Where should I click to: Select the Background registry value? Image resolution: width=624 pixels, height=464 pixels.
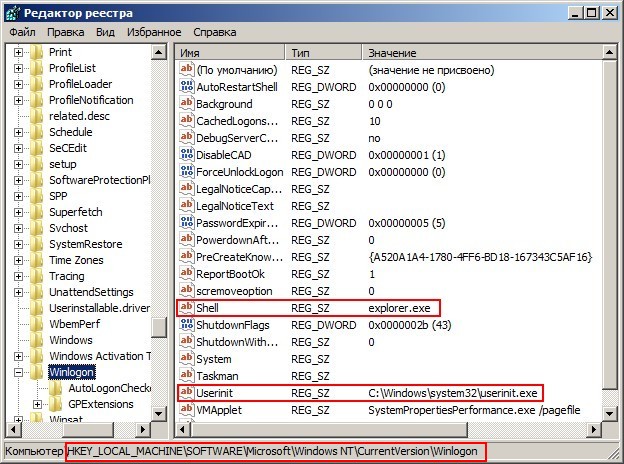click(224, 104)
